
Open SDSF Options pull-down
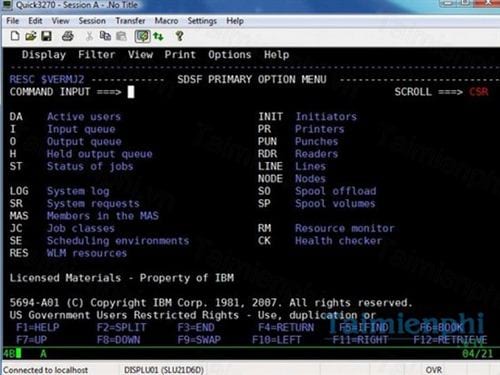tap(230, 54)
